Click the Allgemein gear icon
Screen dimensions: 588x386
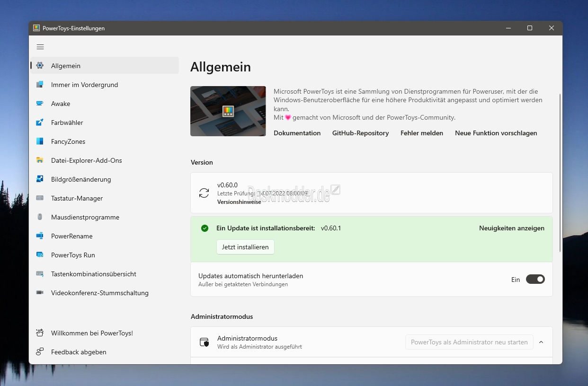tap(40, 66)
